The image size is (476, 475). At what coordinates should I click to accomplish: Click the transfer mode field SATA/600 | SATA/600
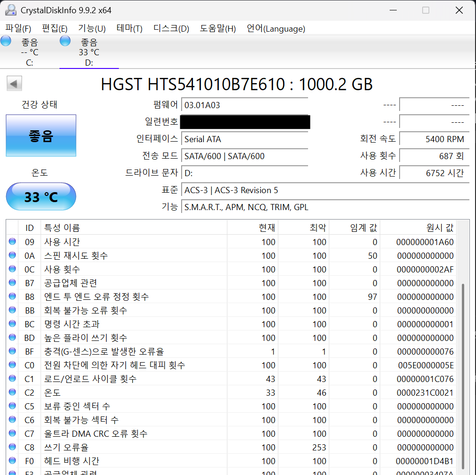coord(245,156)
